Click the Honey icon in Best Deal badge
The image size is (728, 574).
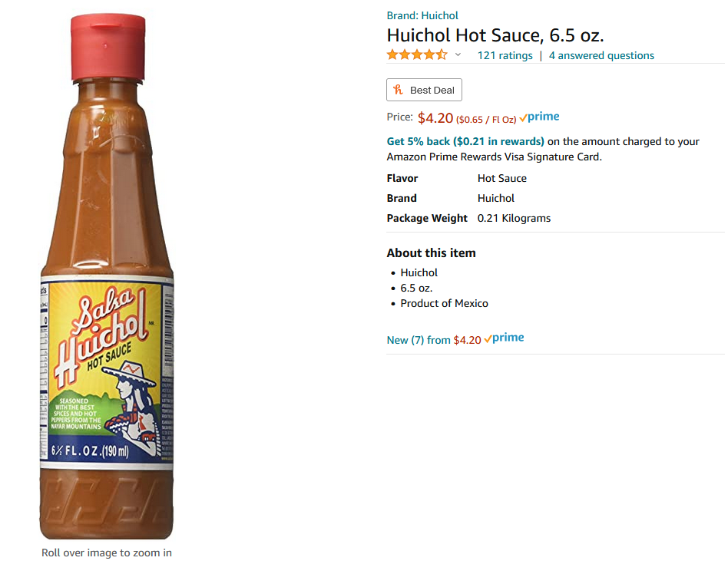coord(398,90)
